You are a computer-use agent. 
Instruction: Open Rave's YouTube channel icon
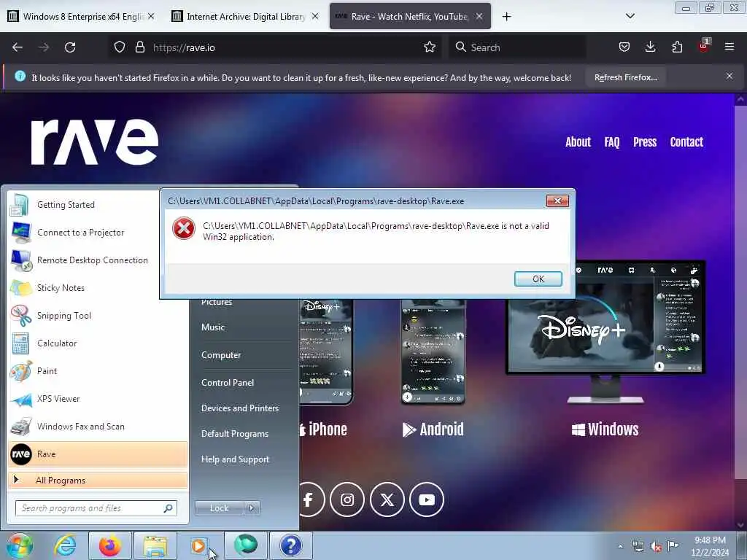click(x=427, y=499)
